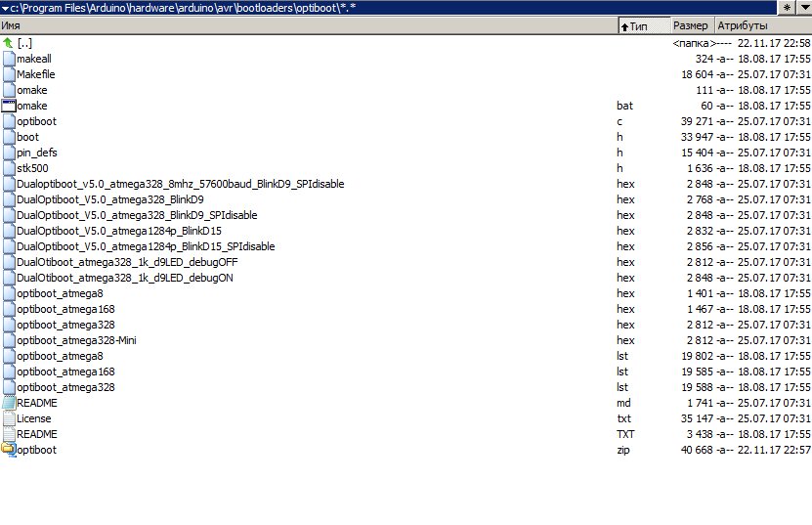Select the optiboot zip archive icon

tap(9, 450)
